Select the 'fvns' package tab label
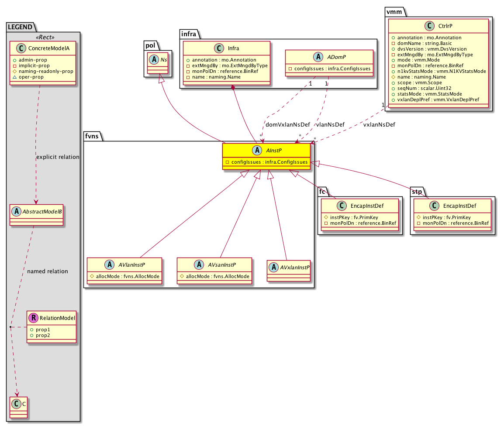The width and height of the screenshot is (504, 426). click(93, 136)
